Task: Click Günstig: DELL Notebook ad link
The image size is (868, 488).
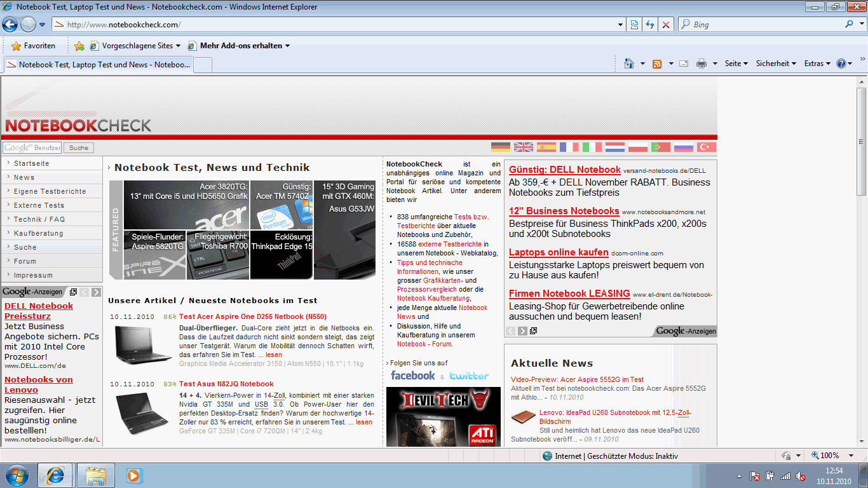Action: pyautogui.click(x=565, y=170)
